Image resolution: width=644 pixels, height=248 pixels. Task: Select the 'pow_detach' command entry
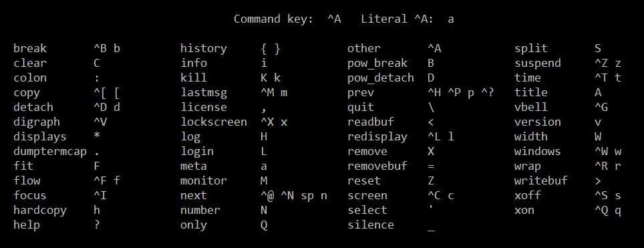click(x=381, y=78)
